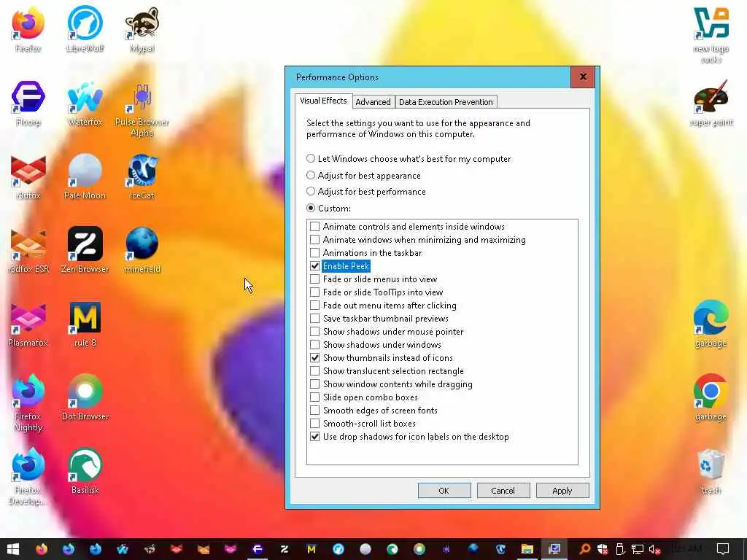The height and width of the screenshot is (560, 747).
Task: Open File Explorer from the taskbar
Action: click(527, 549)
